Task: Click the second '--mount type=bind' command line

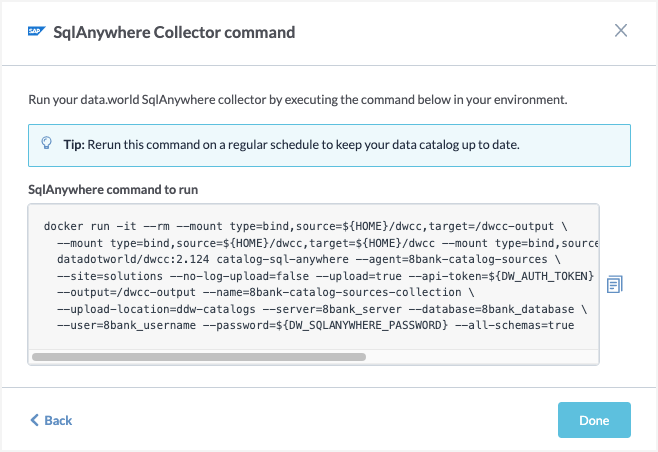Action: coord(327,243)
